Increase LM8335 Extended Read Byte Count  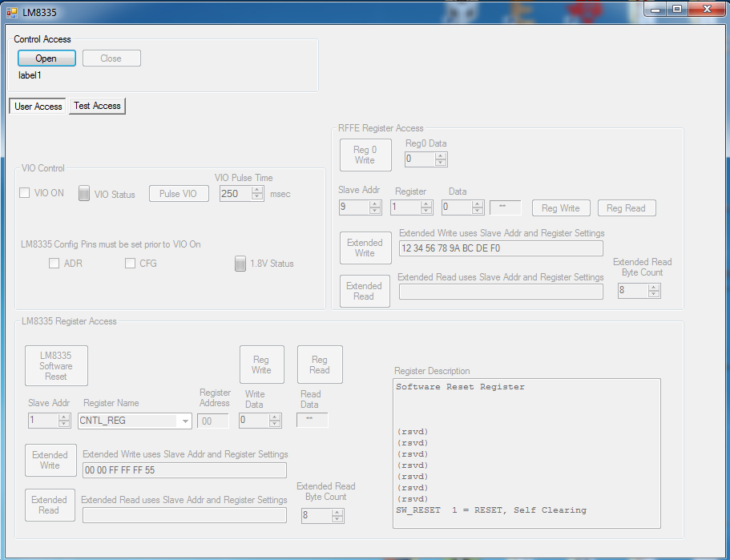pos(337,512)
